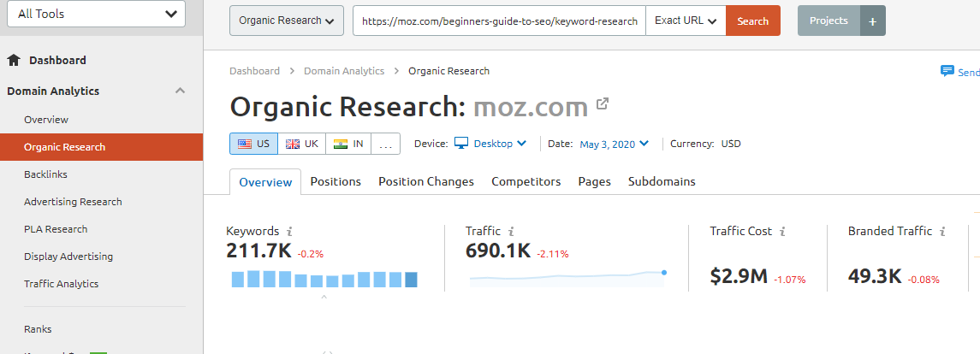
Task: Switch to the Competitors tab
Action: pyautogui.click(x=526, y=181)
